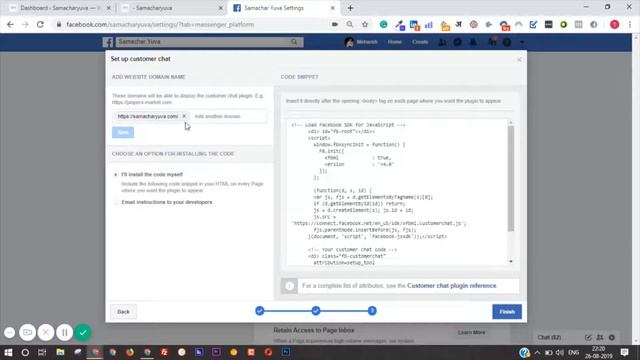
Task: Remove the samacharyuva.com domain chip
Action: (x=184, y=116)
